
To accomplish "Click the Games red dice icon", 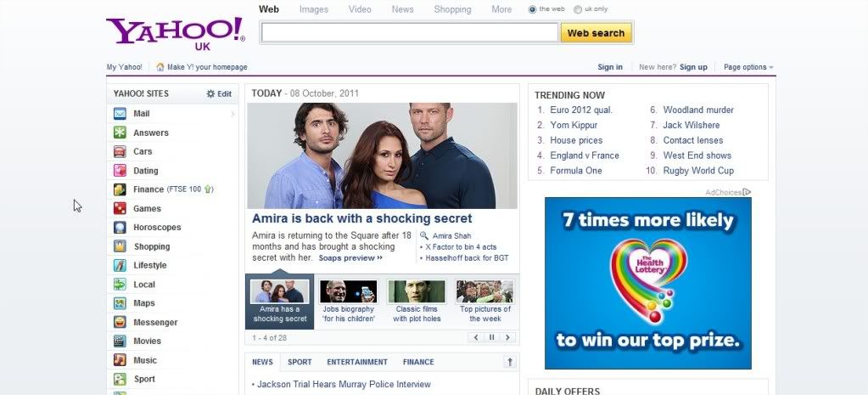I will click(120, 208).
